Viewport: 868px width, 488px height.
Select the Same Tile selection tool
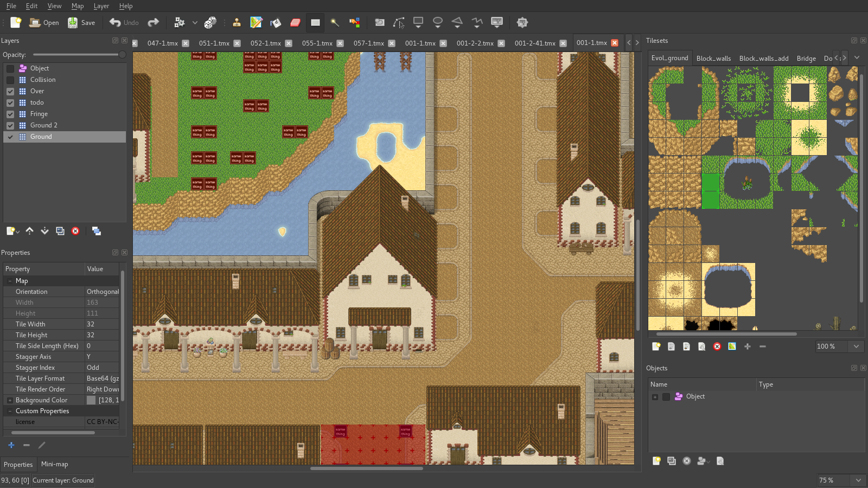[x=354, y=22]
